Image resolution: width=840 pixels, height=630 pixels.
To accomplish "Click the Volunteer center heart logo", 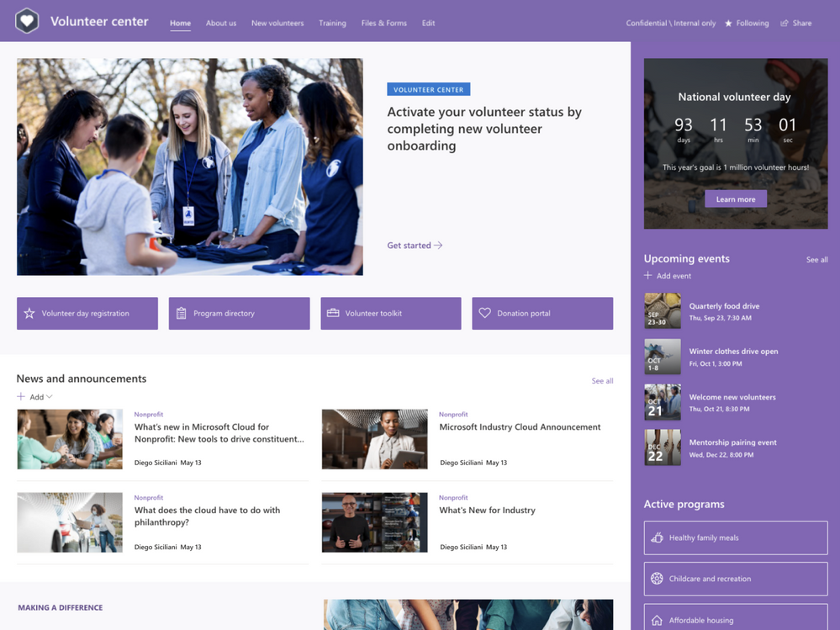I will (x=27, y=21).
